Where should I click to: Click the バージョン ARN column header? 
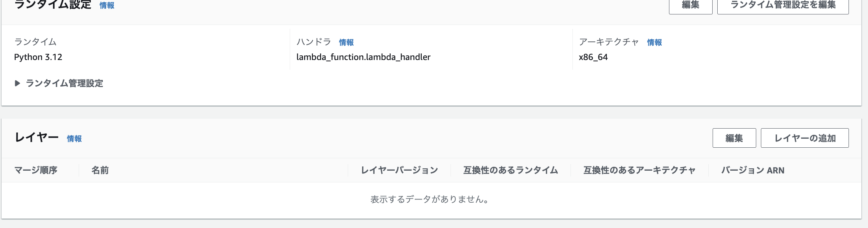click(752, 170)
